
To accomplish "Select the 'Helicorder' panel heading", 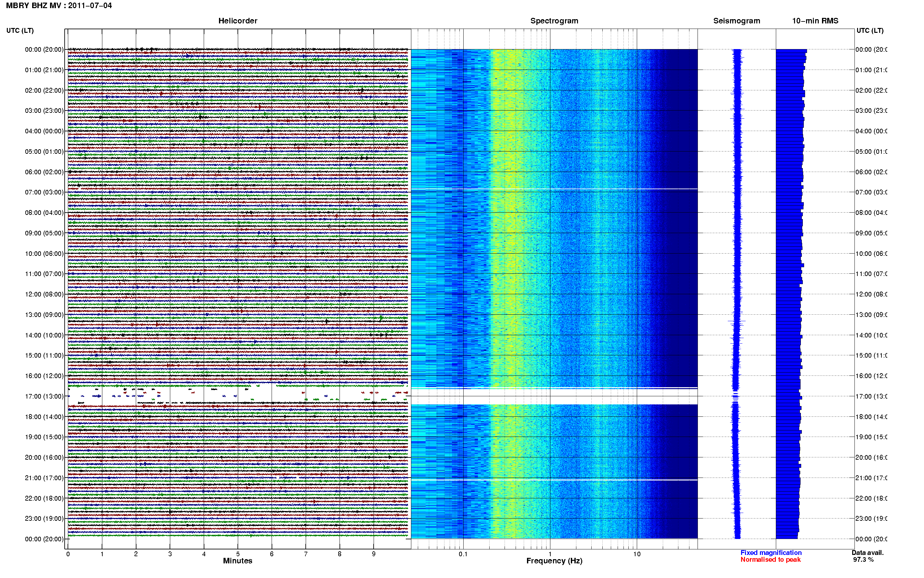I will click(x=237, y=21).
